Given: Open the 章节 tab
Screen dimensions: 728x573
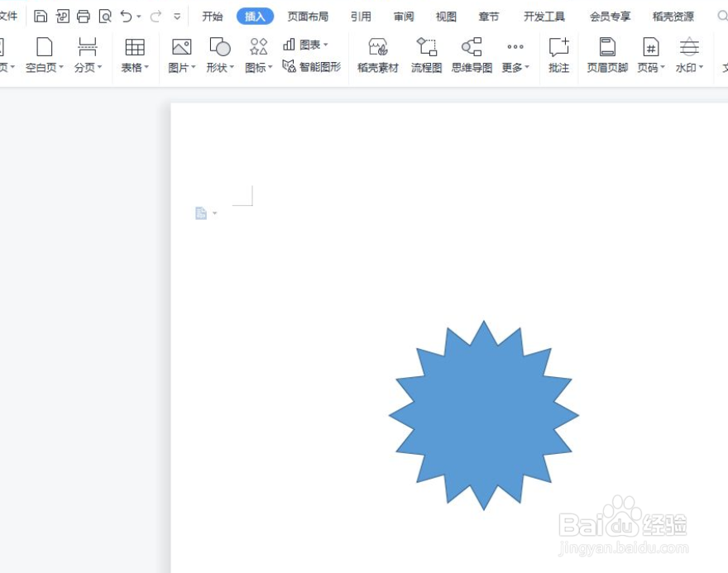Looking at the screenshot, I should [x=489, y=17].
